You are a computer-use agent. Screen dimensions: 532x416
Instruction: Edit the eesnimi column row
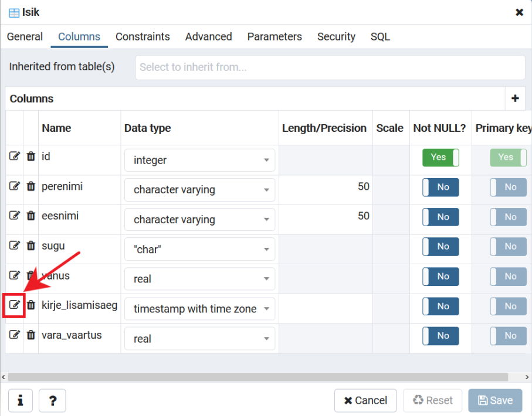[x=14, y=215]
